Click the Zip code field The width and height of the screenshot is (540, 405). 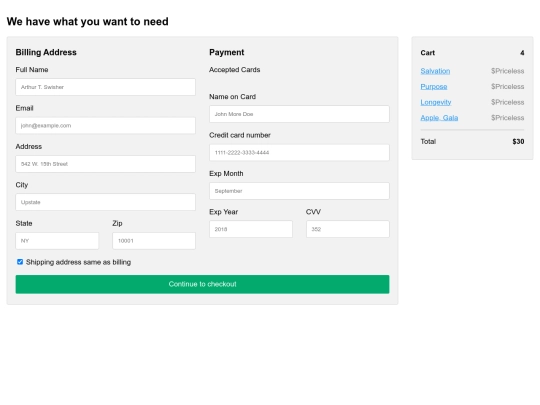tap(154, 241)
